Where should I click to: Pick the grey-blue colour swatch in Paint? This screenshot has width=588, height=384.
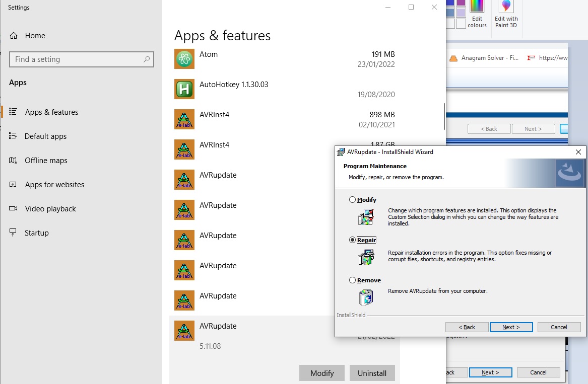pos(450,13)
